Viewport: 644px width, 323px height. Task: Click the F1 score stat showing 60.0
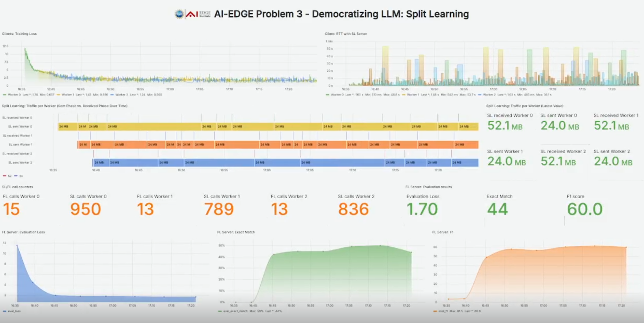click(585, 209)
